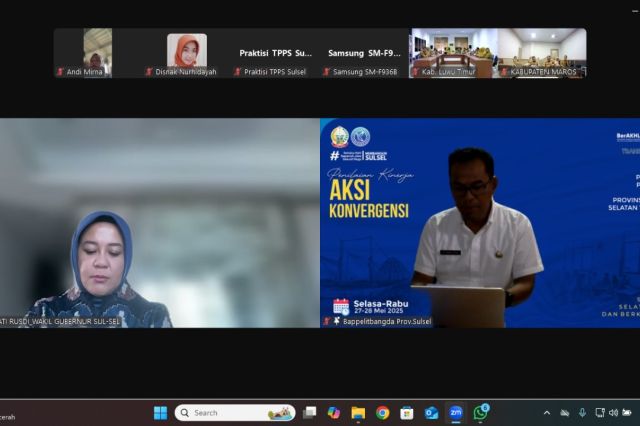Open display connection icon in system tray

(600, 413)
